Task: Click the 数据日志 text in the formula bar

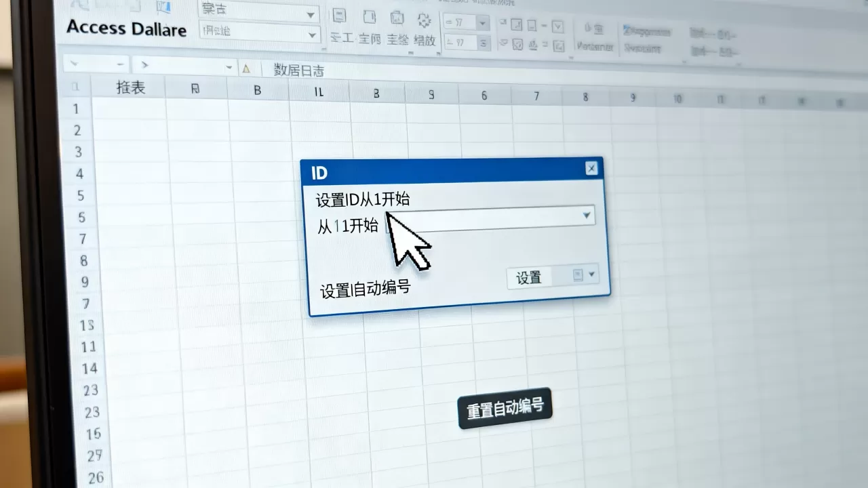Action: point(299,69)
